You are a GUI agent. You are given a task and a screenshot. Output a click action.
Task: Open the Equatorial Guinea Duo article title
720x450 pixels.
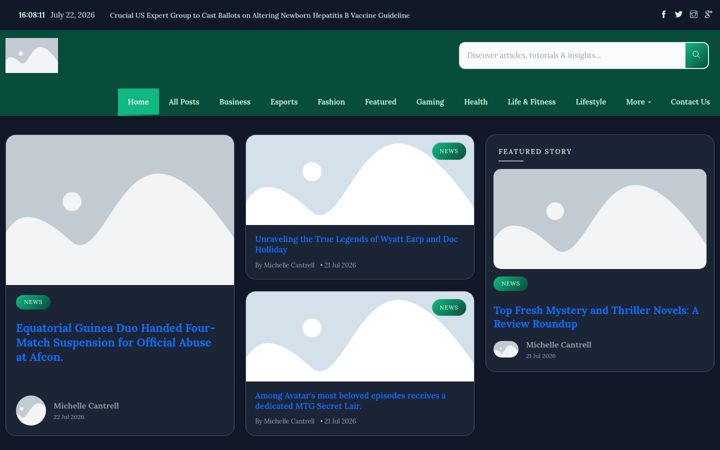115,343
